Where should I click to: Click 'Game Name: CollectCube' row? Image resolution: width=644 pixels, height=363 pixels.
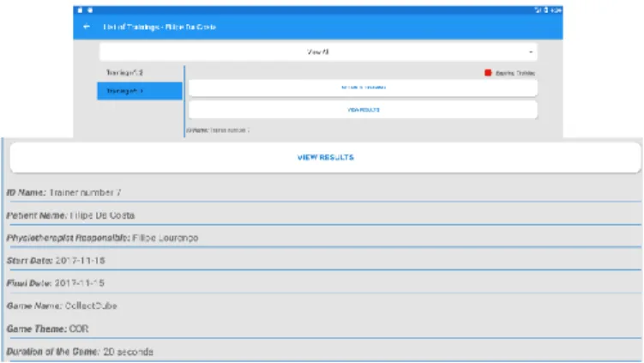point(62,306)
